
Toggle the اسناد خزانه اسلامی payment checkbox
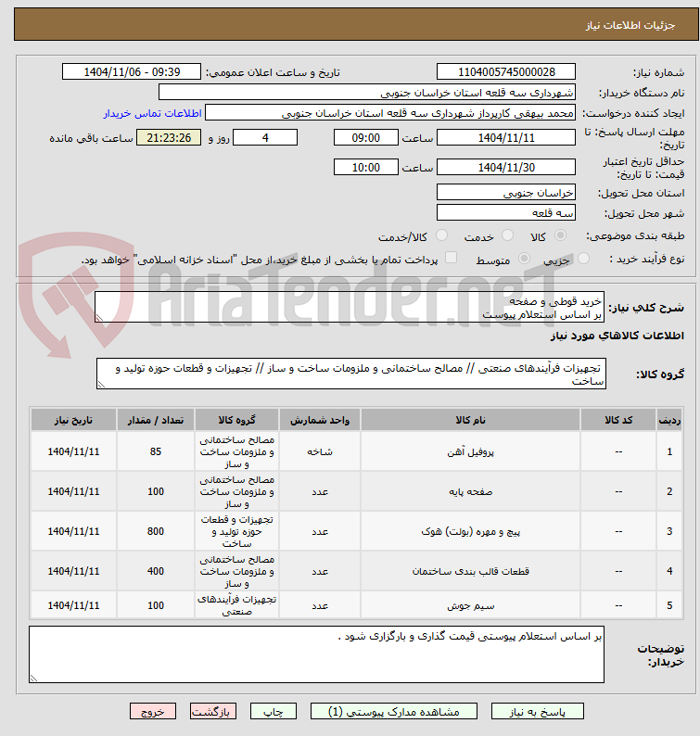[x=451, y=257]
